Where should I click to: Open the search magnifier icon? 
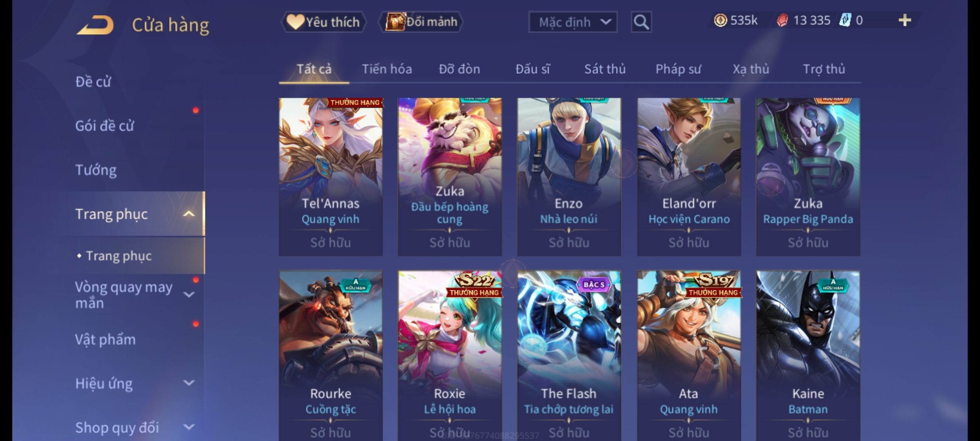coord(641,22)
